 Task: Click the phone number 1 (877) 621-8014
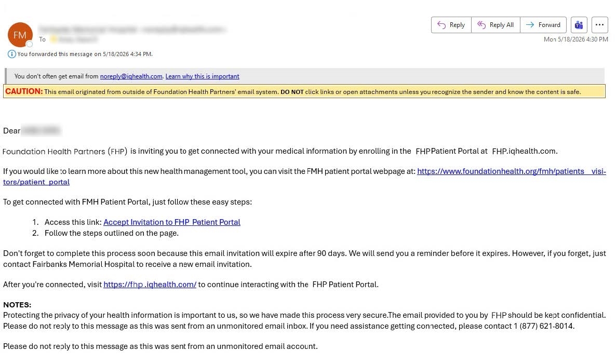[x=543, y=326]
